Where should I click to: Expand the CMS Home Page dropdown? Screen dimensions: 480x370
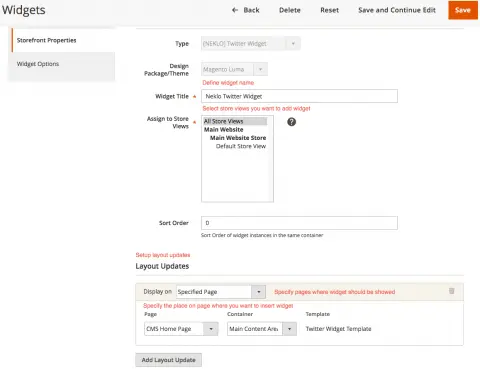(181, 329)
